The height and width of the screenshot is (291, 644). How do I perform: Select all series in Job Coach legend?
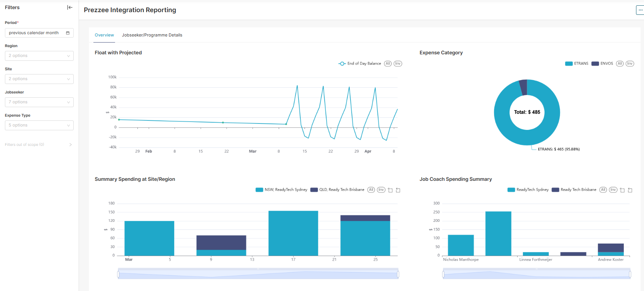[x=603, y=190]
